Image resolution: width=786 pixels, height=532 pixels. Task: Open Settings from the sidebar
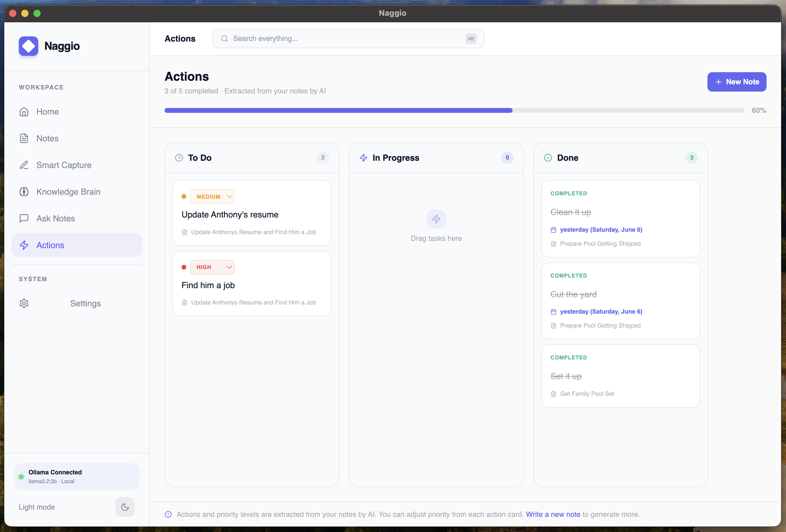click(77, 303)
